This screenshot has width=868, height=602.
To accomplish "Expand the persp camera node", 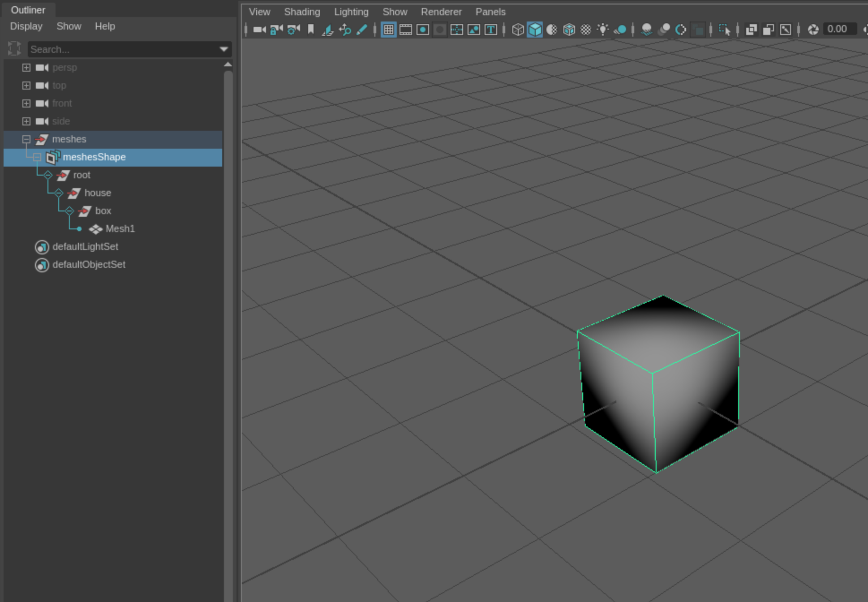I will coord(26,68).
